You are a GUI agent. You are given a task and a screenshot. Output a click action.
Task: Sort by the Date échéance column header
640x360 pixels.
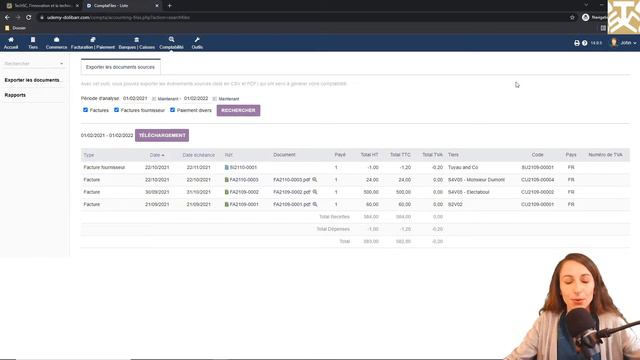click(198, 155)
